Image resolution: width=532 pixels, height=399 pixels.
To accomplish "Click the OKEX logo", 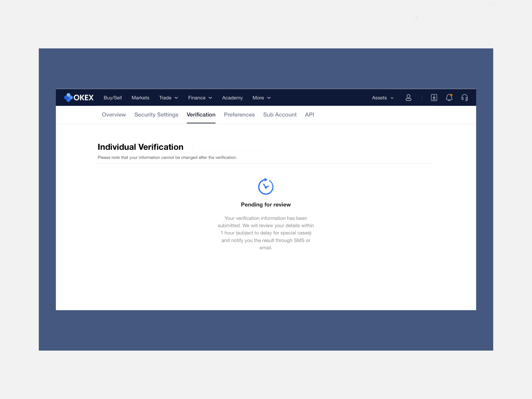I will click(x=79, y=97).
